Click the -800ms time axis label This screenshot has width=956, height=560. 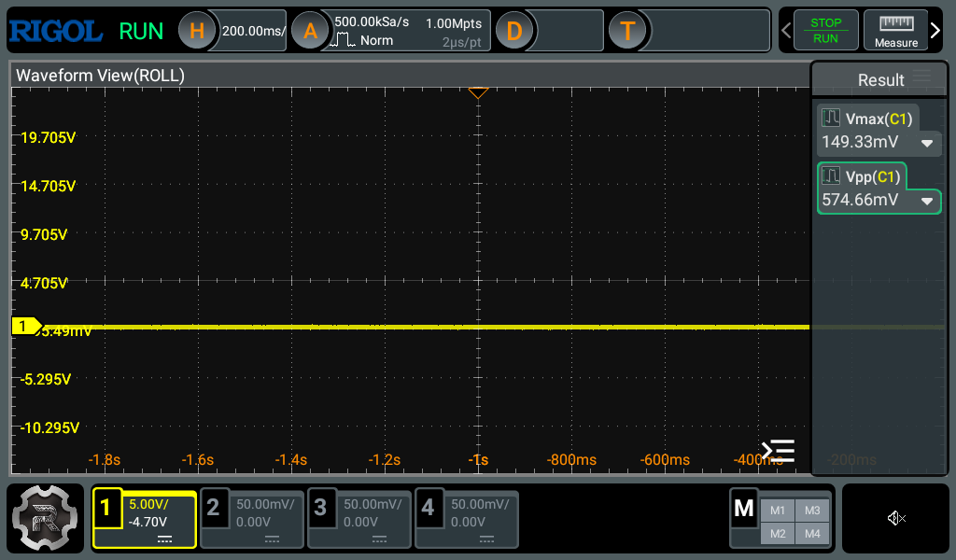[571, 460]
